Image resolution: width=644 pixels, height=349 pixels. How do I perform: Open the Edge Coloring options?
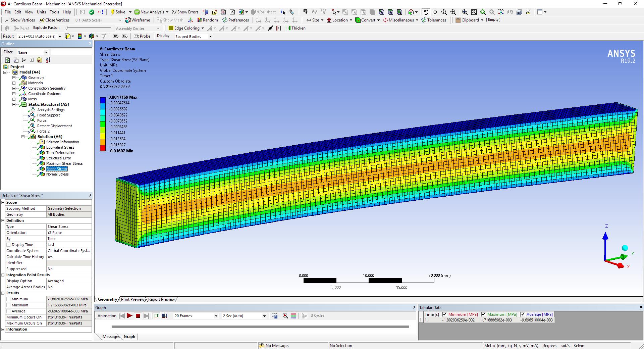tap(186, 28)
